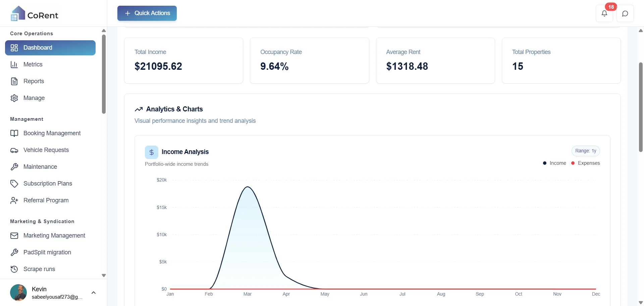This screenshot has width=644, height=306.
Task: Click the main page scroll up arrow
Action: point(641,31)
